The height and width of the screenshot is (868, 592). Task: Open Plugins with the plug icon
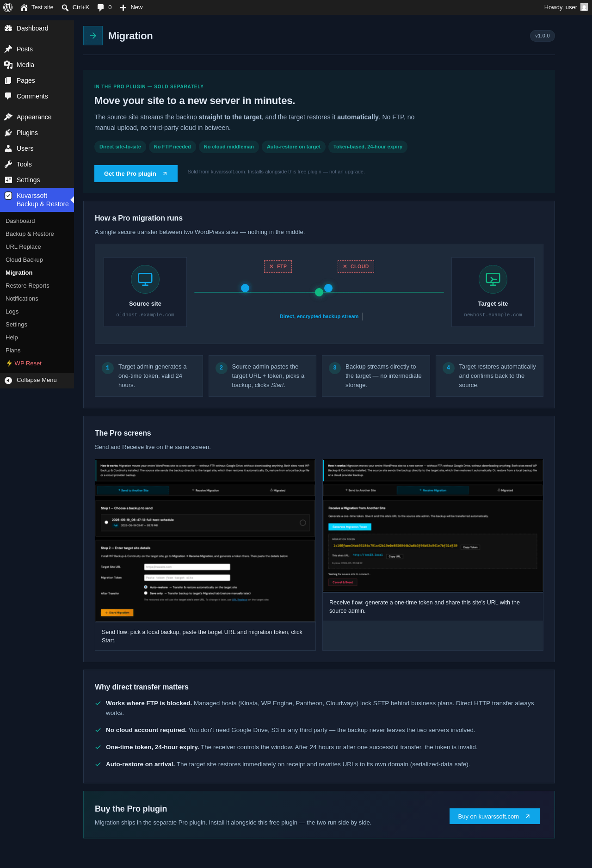click(x=8, y=133)
